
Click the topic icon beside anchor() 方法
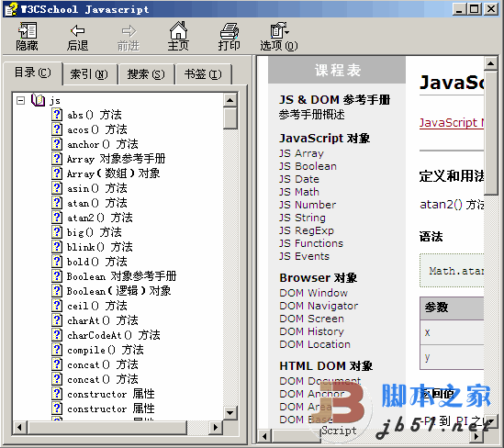[57, 143]
